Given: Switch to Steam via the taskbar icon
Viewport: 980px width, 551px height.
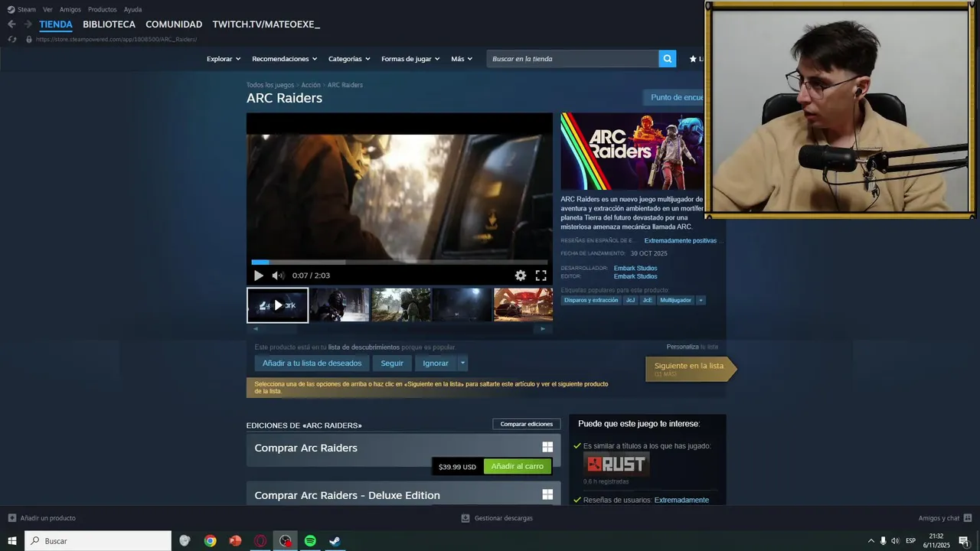Looking at the screenshot, I should click(335, 541).
